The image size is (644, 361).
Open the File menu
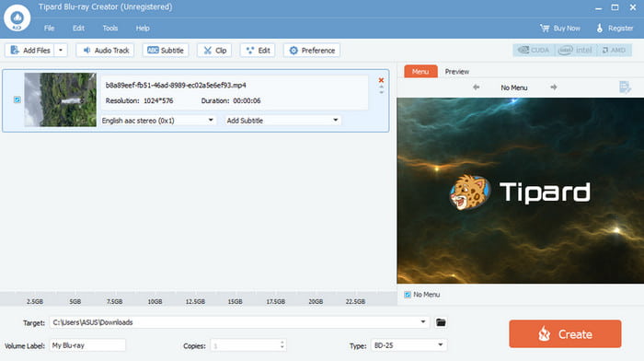(x=49, y=28)
